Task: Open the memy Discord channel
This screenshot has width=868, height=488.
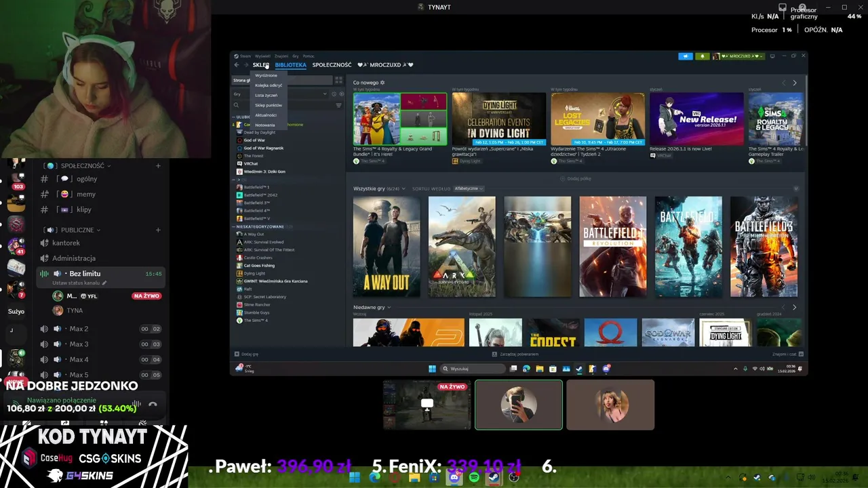Action: 86,194
